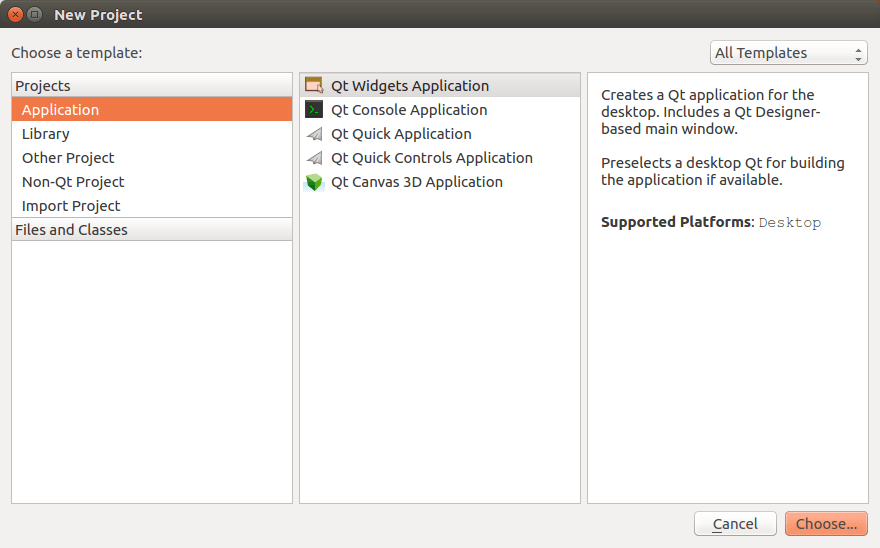This screenshot has width=880, height=548.
Task: Select Qt Console Application template text
Action: click(409, 110)
